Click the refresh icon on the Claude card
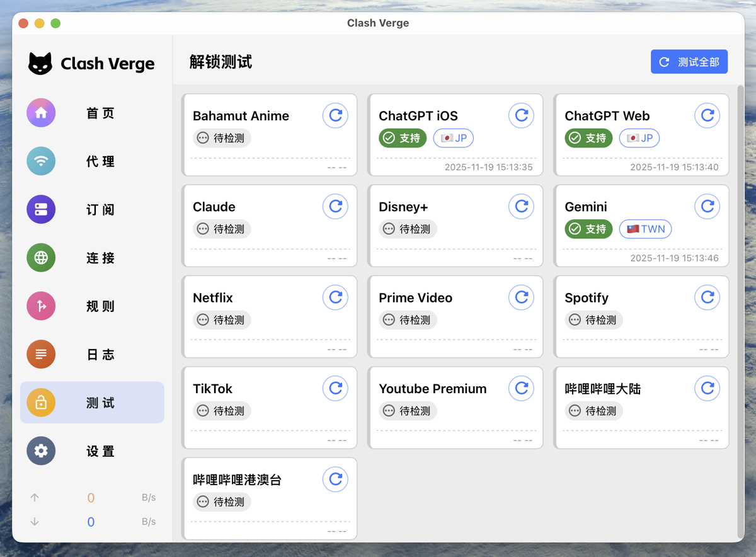This screenshot has width=756, height=557. pos(335,207)
